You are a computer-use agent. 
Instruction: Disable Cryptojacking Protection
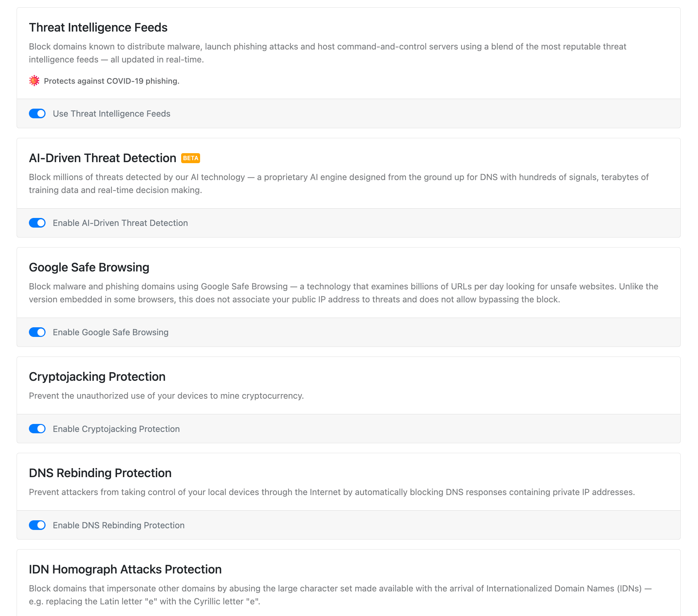pos(37,429)
